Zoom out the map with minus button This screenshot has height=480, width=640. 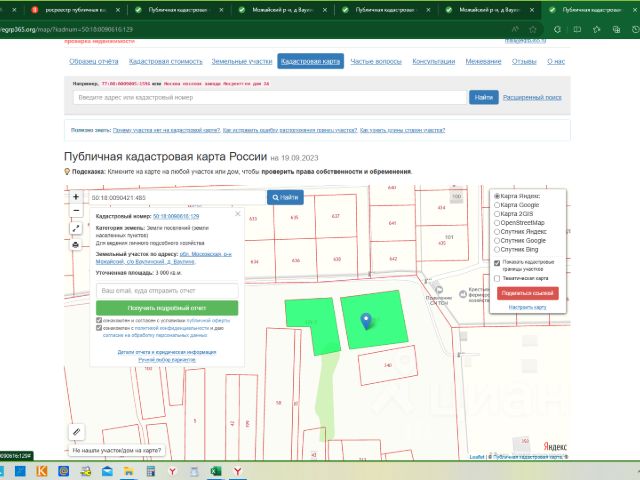click(x=76, y=211)
